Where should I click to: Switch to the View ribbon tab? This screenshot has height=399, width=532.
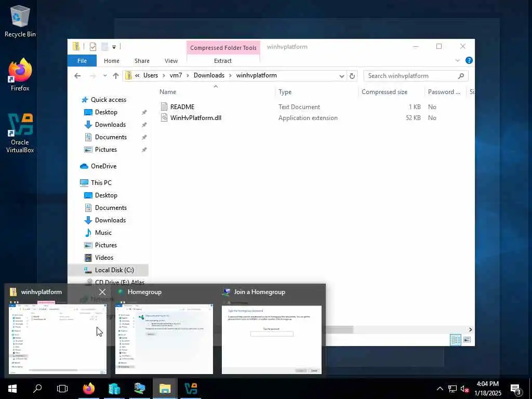171,61
